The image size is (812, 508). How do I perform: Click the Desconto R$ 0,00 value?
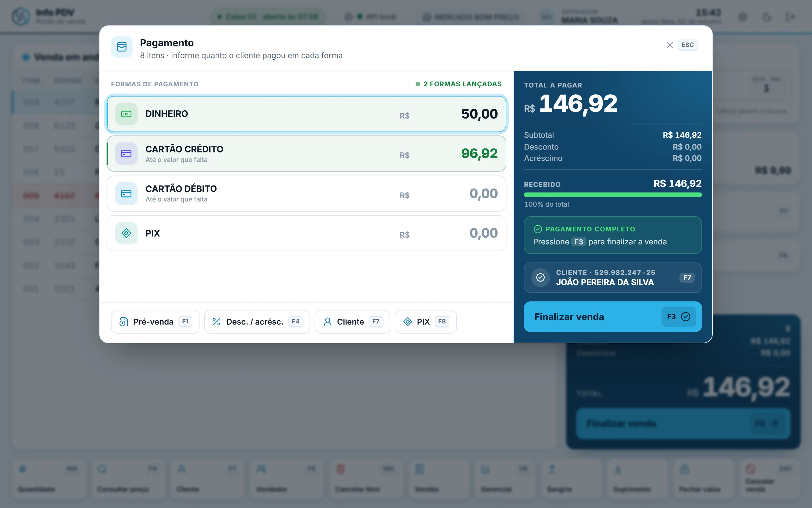[687, 147]
